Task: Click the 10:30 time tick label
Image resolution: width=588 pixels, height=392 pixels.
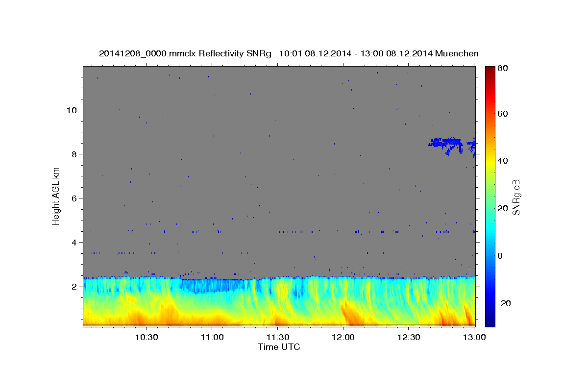Action: [x=146, y=338]
